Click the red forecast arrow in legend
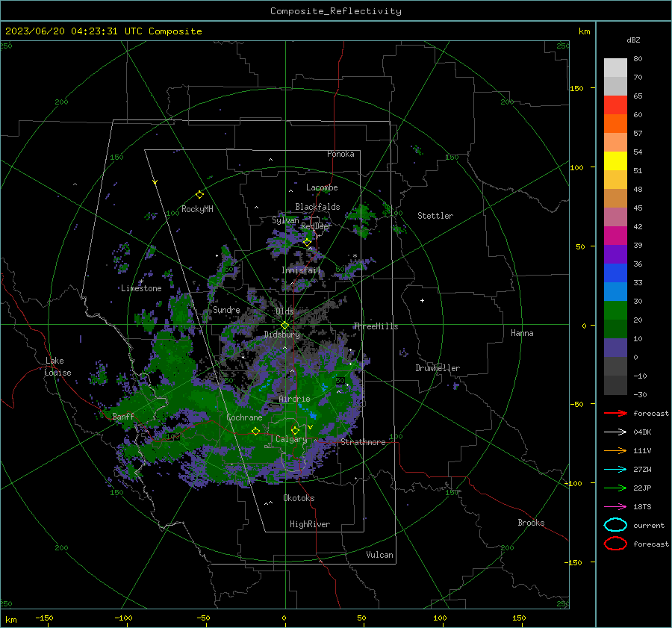 click(615, 413)
